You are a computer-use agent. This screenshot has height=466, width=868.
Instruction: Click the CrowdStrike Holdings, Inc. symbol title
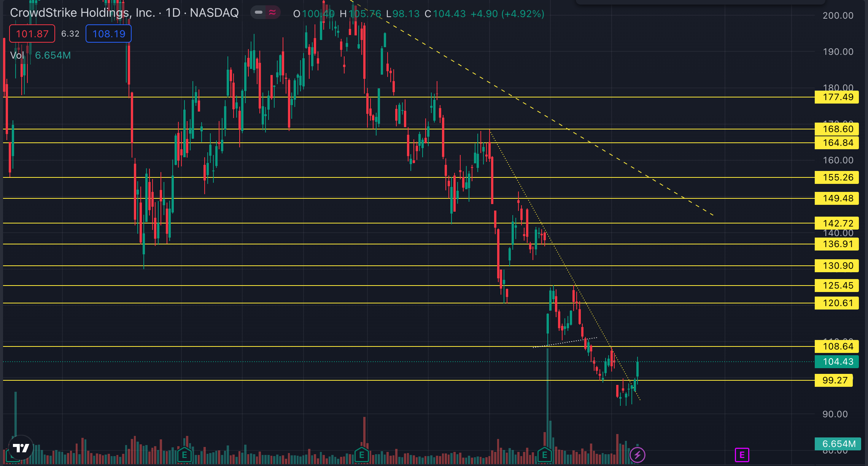[83, 13]
